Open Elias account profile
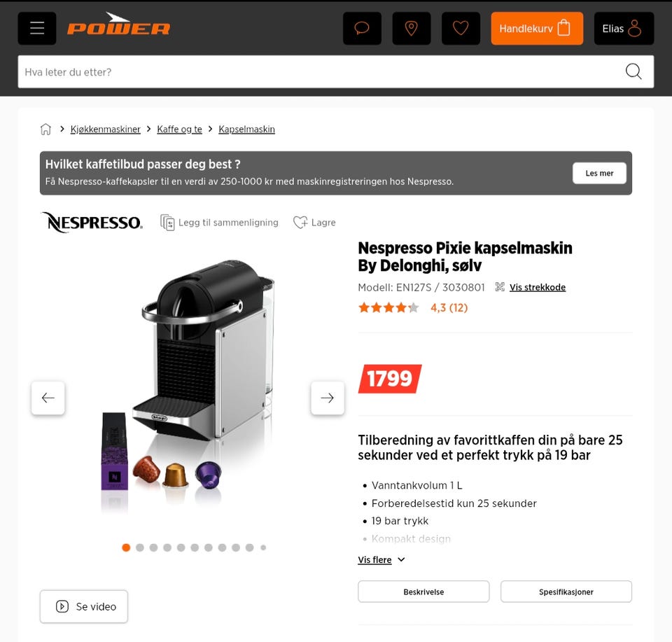 [624, 28]
